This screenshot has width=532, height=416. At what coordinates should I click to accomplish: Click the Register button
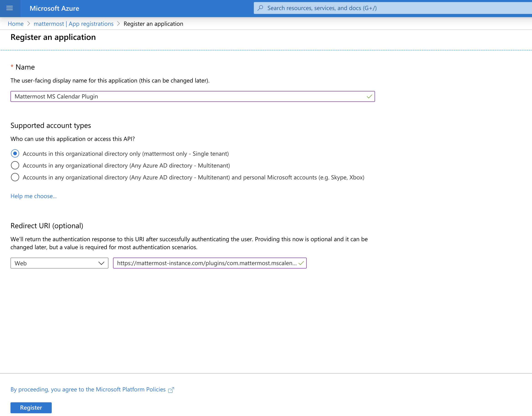tap(31, 408)
